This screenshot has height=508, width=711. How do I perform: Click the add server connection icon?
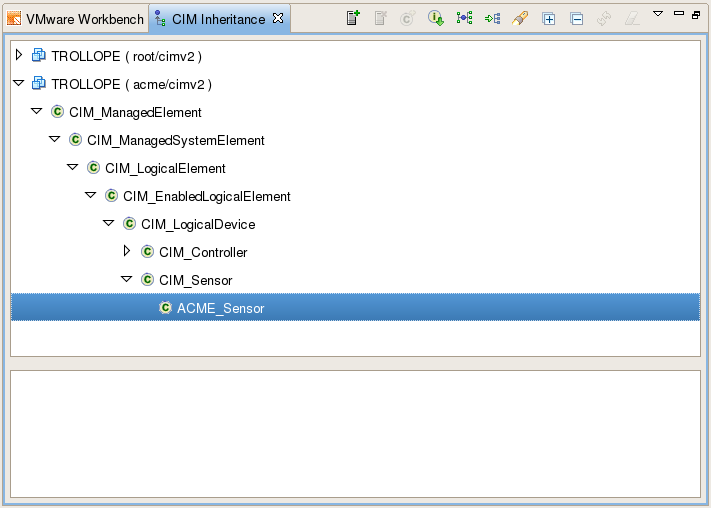pyautogui.click(x=353, y=18)
